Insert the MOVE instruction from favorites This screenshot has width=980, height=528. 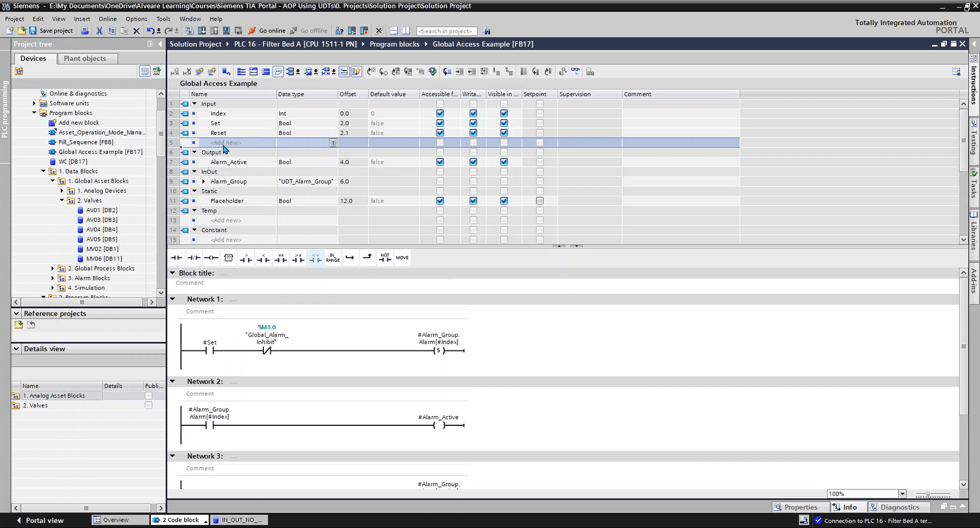[402, 258]
